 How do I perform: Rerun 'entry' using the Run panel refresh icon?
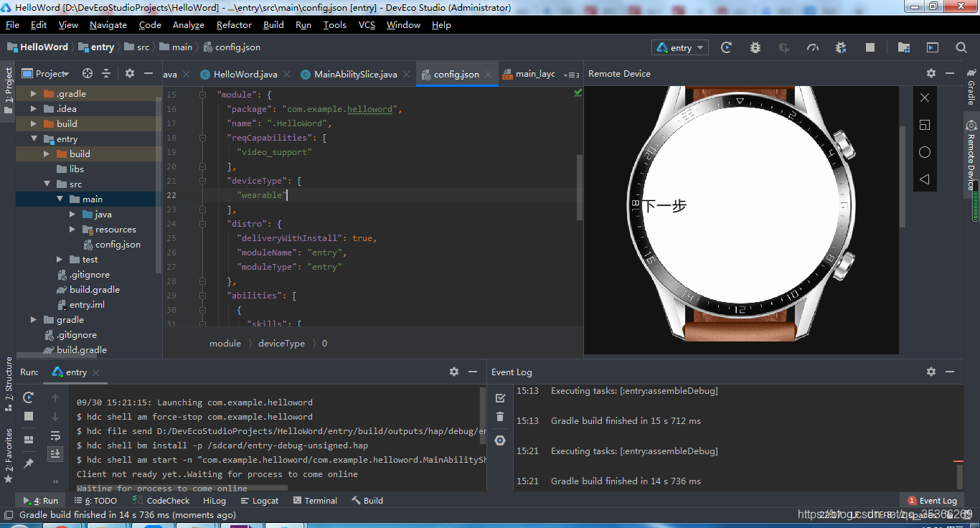29,397
